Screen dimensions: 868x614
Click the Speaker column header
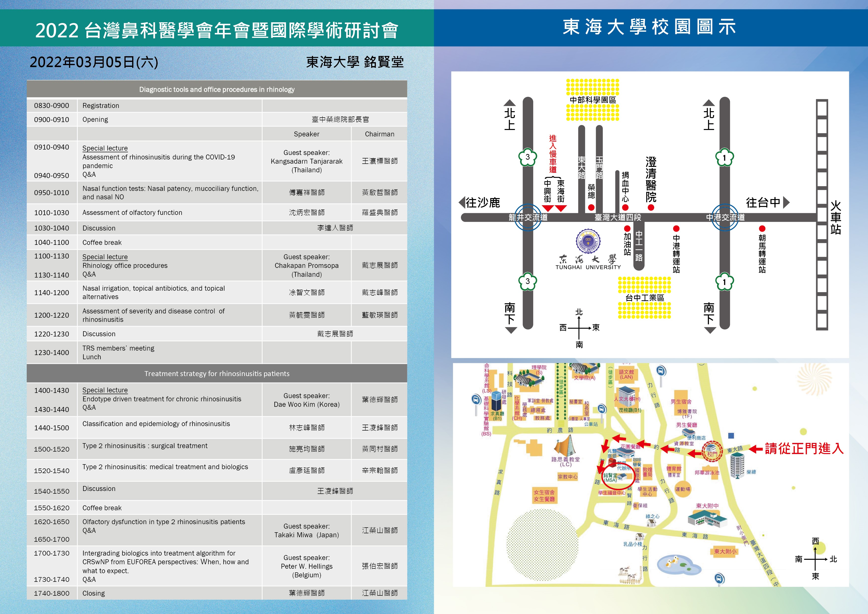click(307, 134)
